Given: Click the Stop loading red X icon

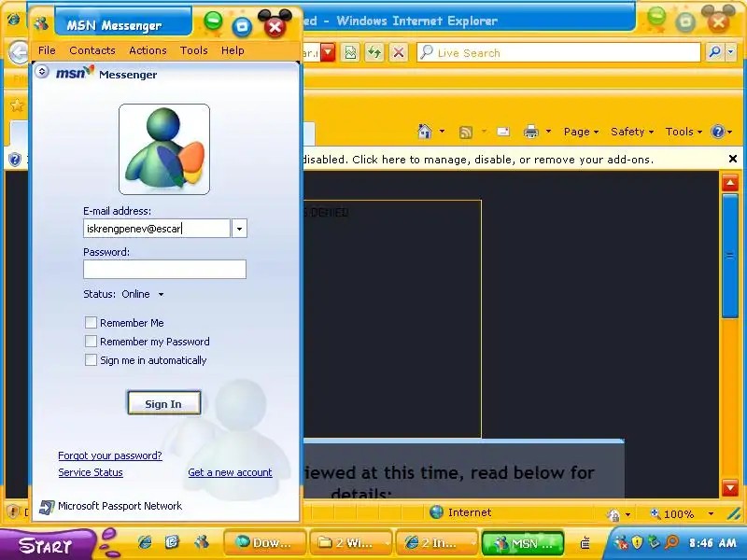Looking at the screenshot, I should click(399, 52).
